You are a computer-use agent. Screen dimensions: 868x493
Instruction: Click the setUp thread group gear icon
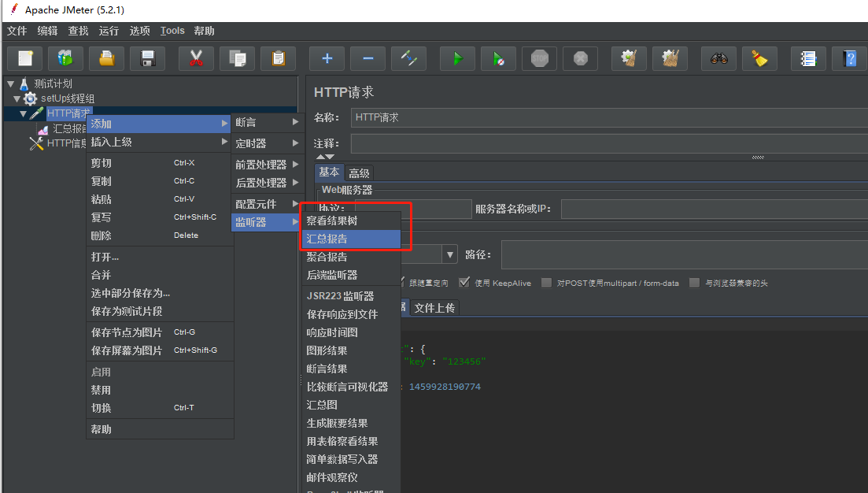31,98
